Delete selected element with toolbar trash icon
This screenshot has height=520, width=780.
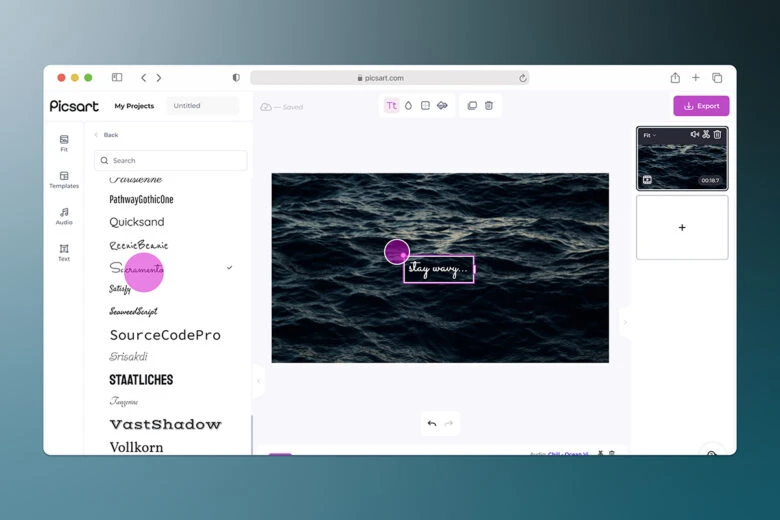click(x=489, y=106)
